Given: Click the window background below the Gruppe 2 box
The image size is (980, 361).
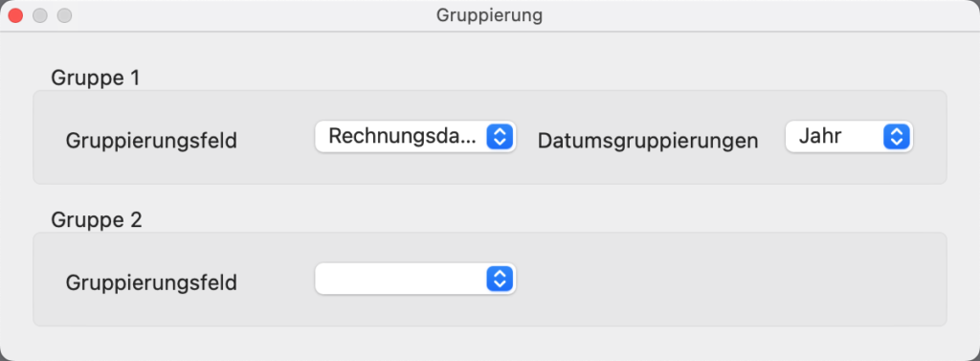Looking at the screenshot, I should coord(489,343).
